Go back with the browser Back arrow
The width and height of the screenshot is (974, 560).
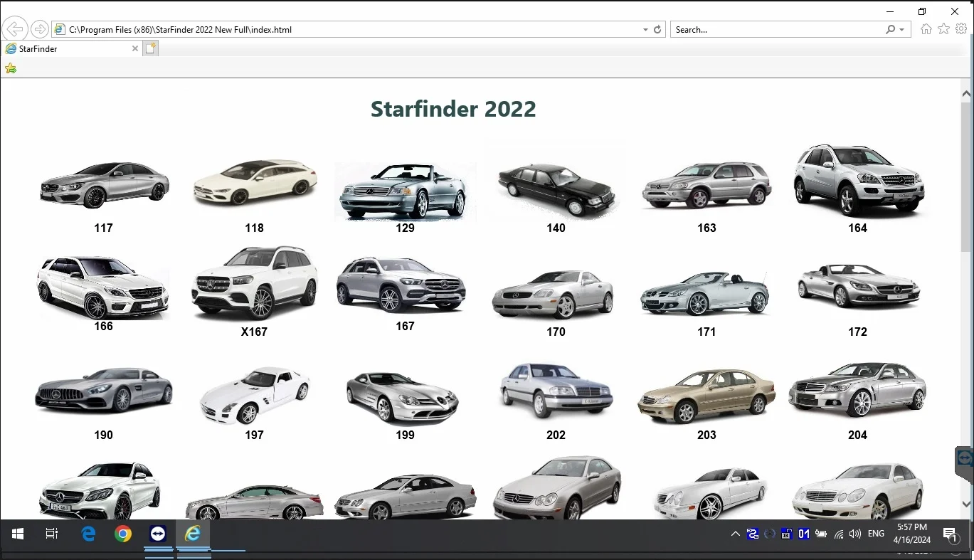point(14,29)
